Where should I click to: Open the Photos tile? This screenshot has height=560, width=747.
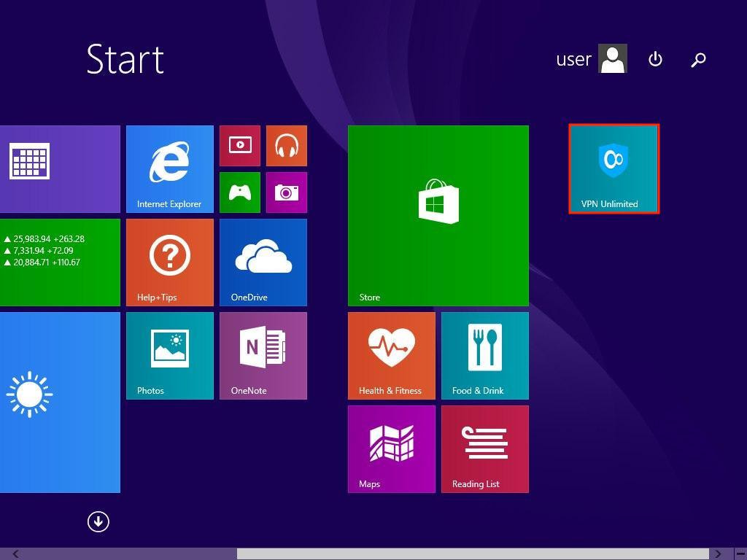coord(169,355)
